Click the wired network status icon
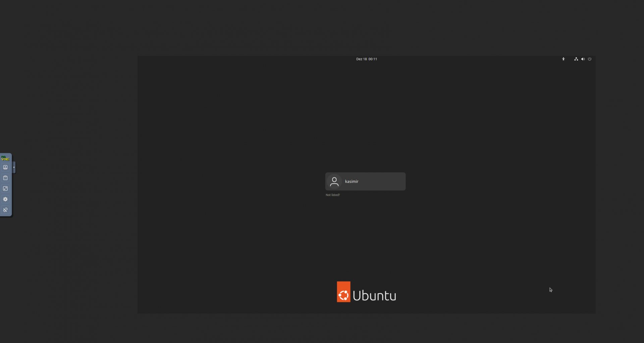The height and width of the screenshot is (343, 644). tap(576, 59)
